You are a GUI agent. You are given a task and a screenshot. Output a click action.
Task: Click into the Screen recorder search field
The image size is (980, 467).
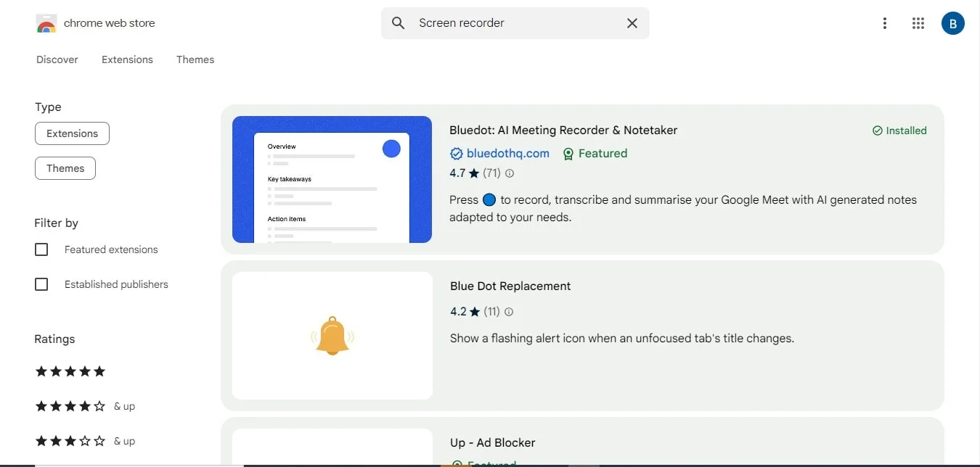[515, 23]
